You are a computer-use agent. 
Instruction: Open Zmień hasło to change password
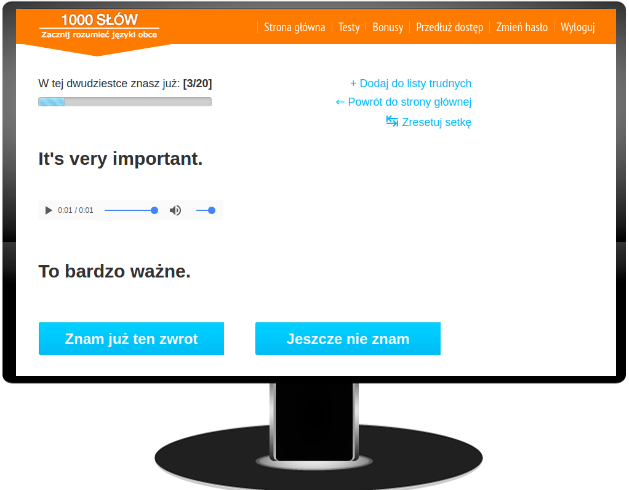522,27
